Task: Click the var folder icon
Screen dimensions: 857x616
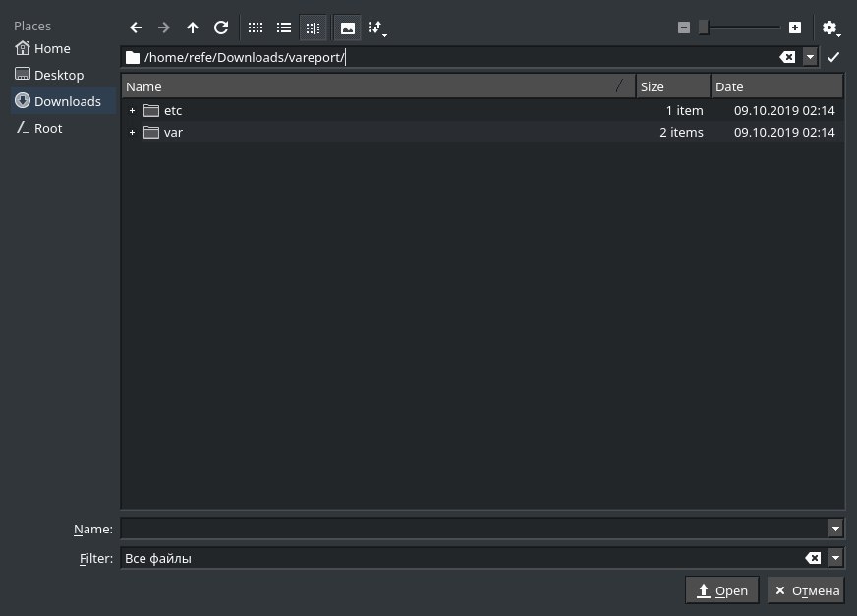Action: [150, 133]
